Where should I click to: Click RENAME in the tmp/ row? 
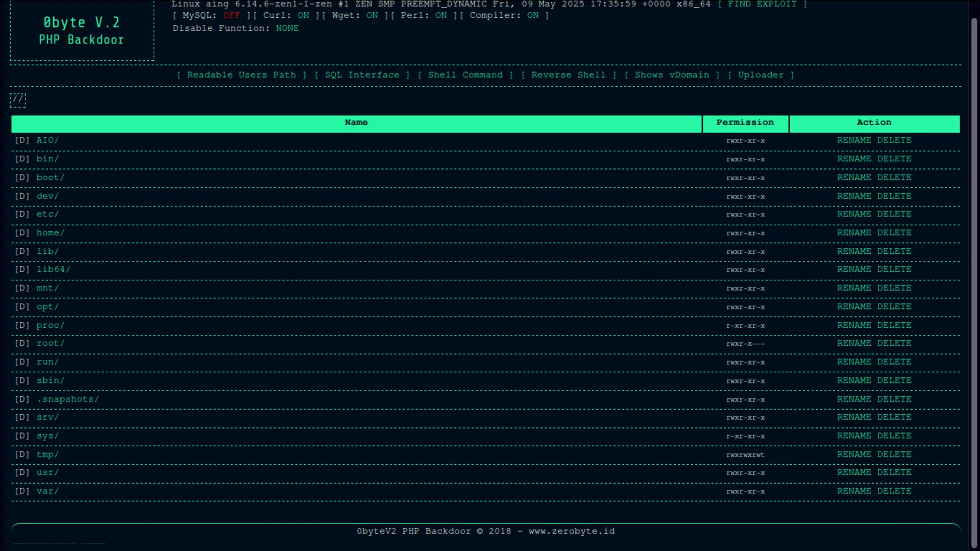pos(854,454)
